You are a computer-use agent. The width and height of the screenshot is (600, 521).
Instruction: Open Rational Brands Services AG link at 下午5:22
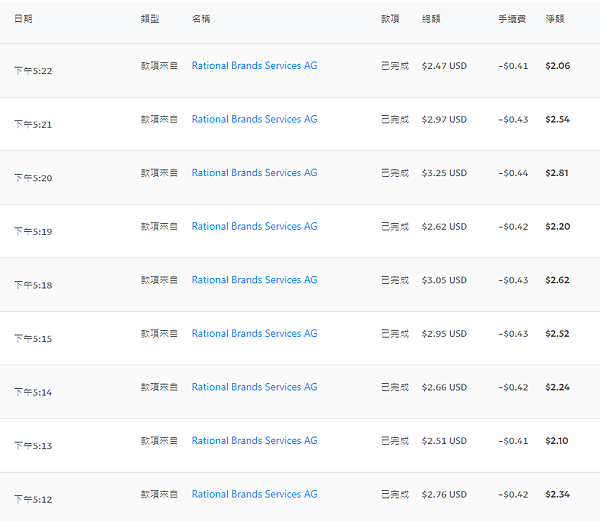pos(254,66)
